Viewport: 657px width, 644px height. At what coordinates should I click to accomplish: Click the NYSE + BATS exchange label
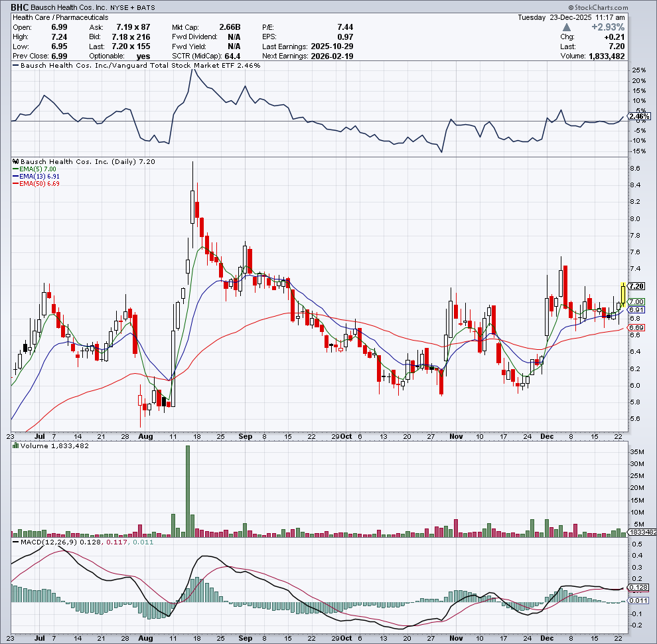pyautogui.click(x=133, y=7)
